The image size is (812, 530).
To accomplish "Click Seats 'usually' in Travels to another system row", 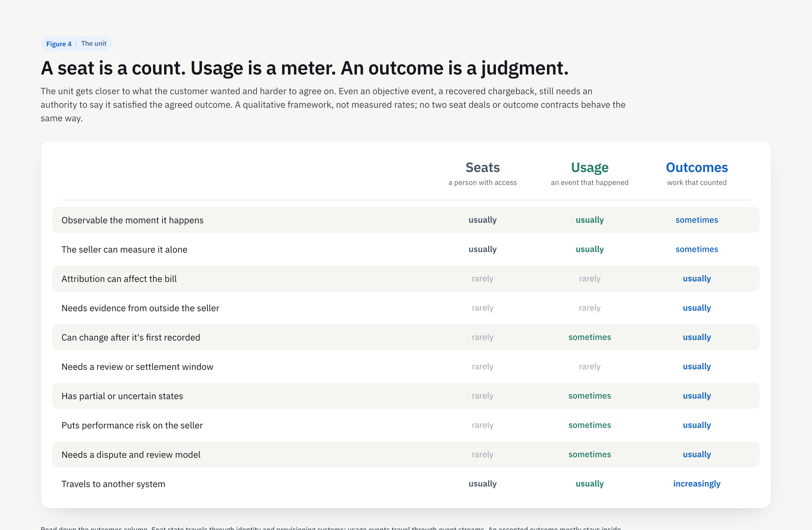I will (x=482, y=484).
